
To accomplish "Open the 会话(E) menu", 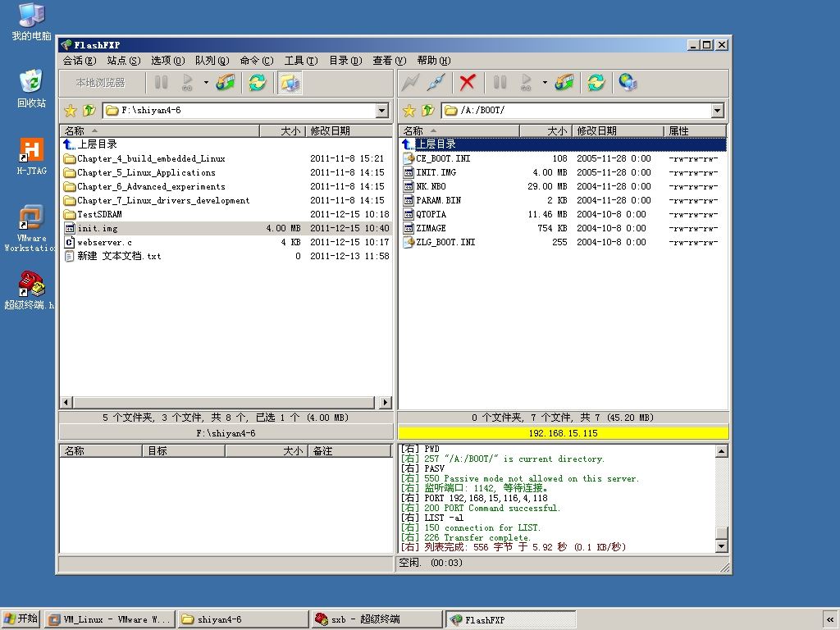I will click(x=80, y=61).
